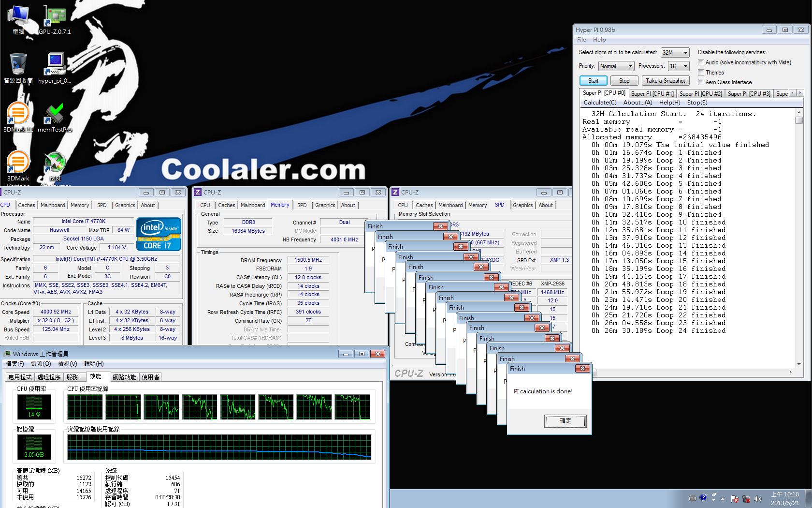Open the 檢視(V) menu in Task Manager
Image resolution: width=812 pixels, height=508 pixels.
[x=68, y=364]
